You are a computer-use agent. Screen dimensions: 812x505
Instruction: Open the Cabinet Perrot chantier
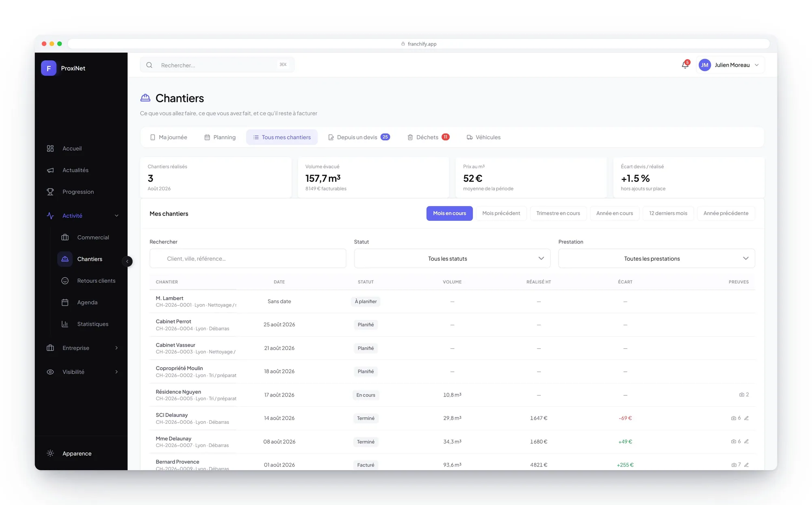452,325
